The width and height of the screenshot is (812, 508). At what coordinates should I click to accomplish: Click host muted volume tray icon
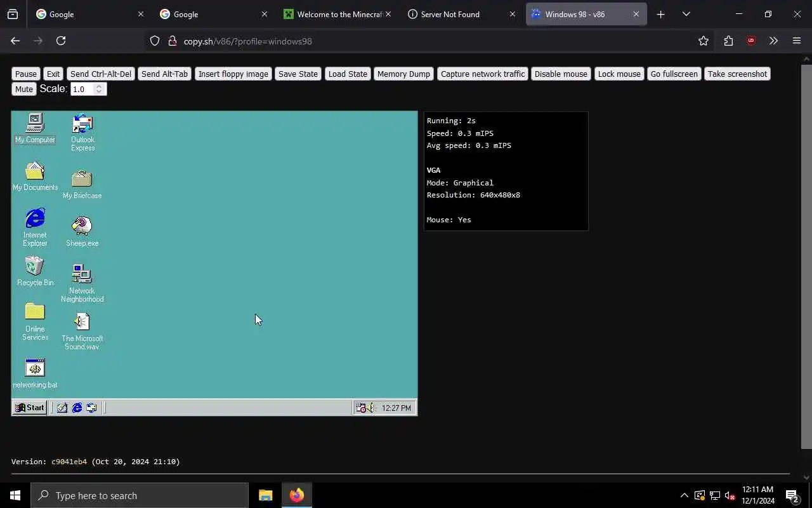coord(730,495)
